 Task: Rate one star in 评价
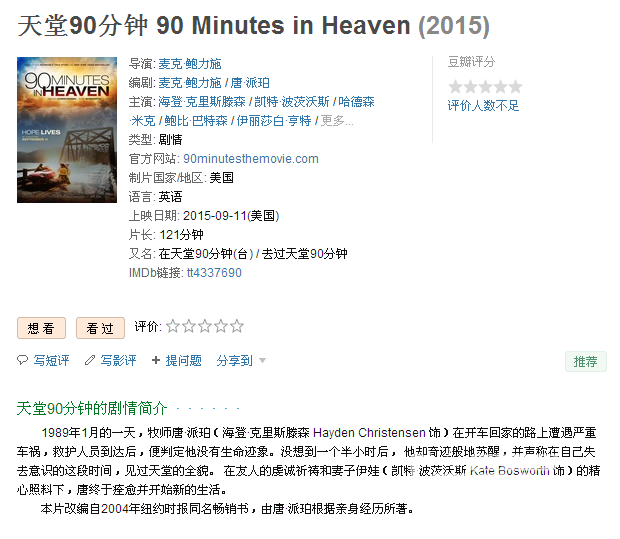(x=173, y=326)
